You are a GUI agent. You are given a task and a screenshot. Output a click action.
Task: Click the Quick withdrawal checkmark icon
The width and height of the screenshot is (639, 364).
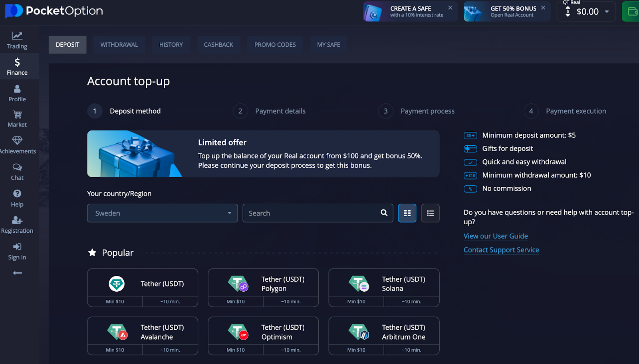click(x=470, y=162)
